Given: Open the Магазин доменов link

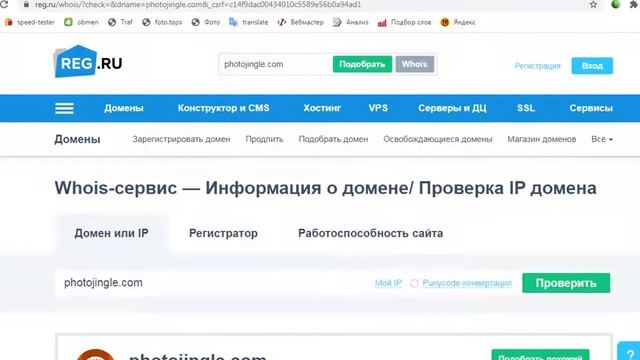Looking at the screenshot, I should (542, 139).
